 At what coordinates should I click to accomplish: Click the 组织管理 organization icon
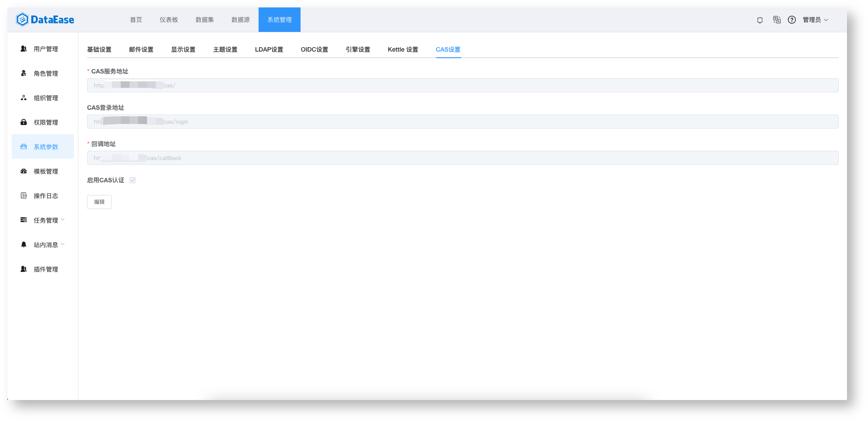point(24,98)
